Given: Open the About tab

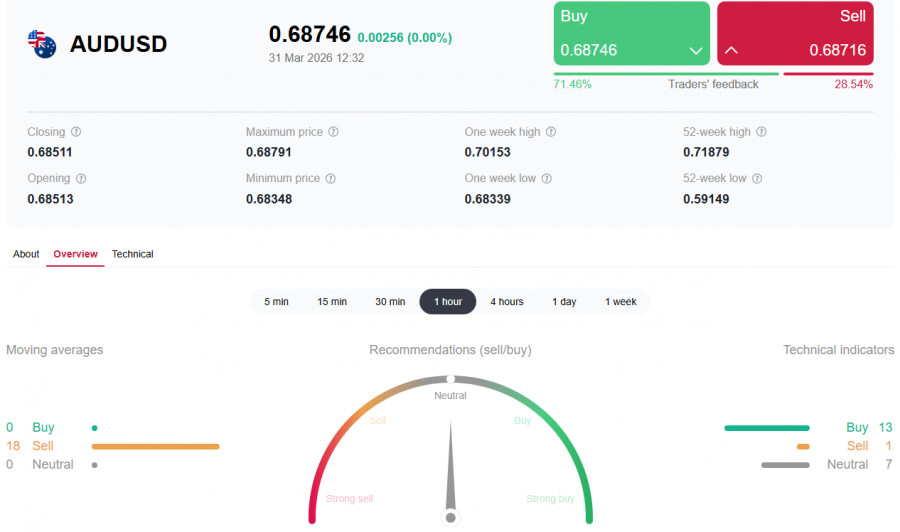Looking at the screenshot, I should [x=26, y=254].
